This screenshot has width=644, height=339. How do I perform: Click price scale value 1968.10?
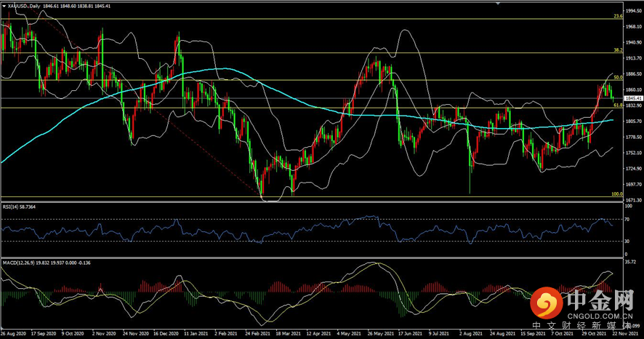click(633, 27)
